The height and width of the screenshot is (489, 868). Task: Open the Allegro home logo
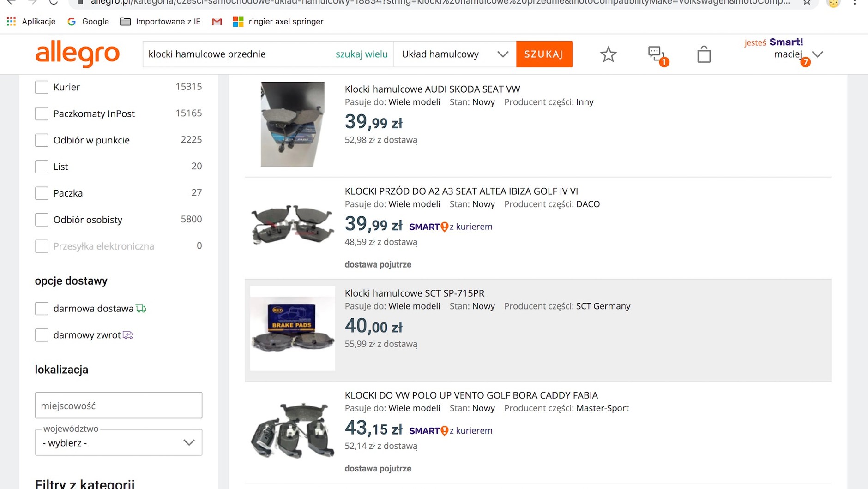tap(78, 54)
